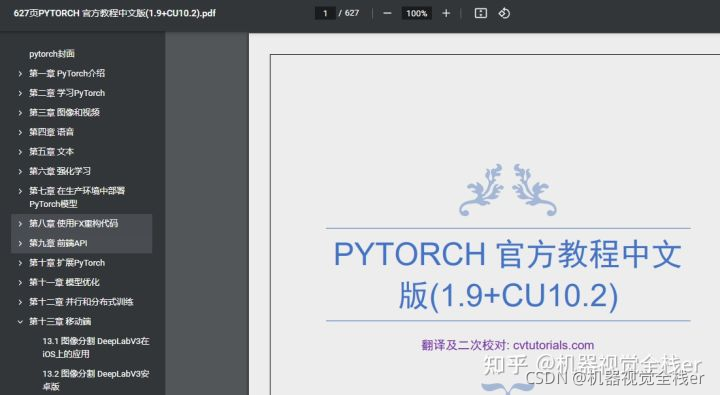Click the PDF file name title
The width and height of the screenshot is (720, 395).
[x=114, y=13]
